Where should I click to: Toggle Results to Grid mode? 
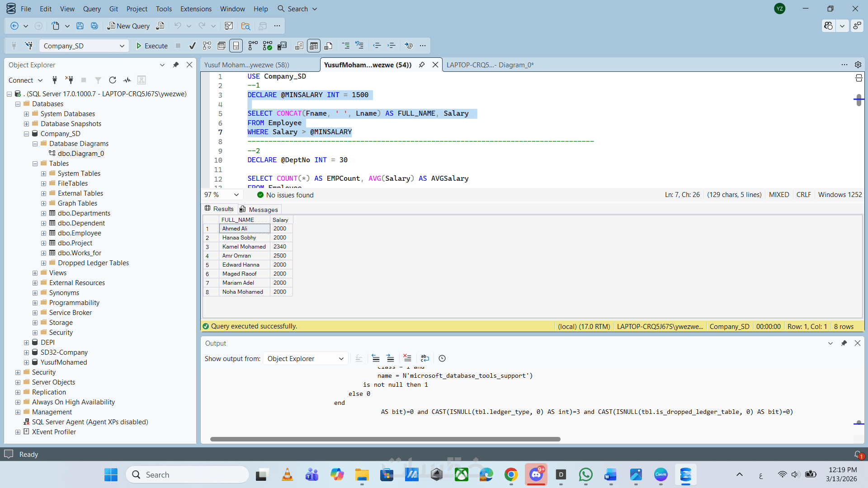[314, 46]
